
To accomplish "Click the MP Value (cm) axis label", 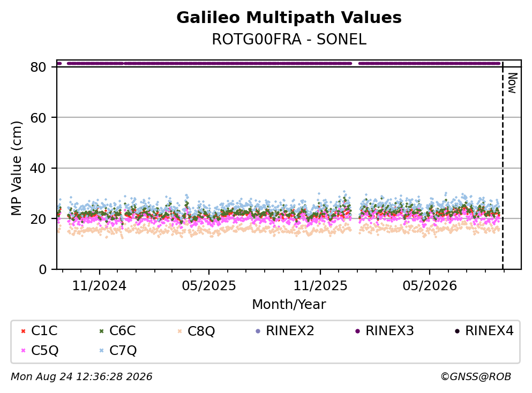I will tap(16, 168).
